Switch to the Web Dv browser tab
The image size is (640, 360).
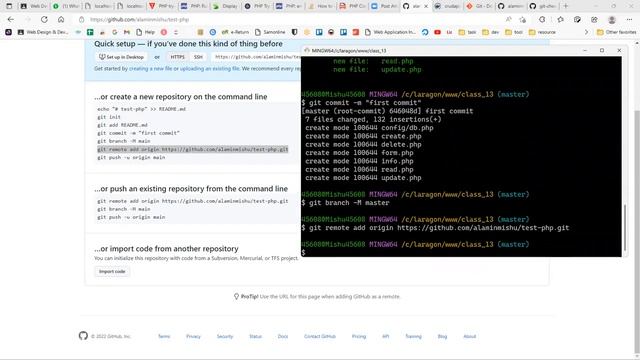coord(34,6)
